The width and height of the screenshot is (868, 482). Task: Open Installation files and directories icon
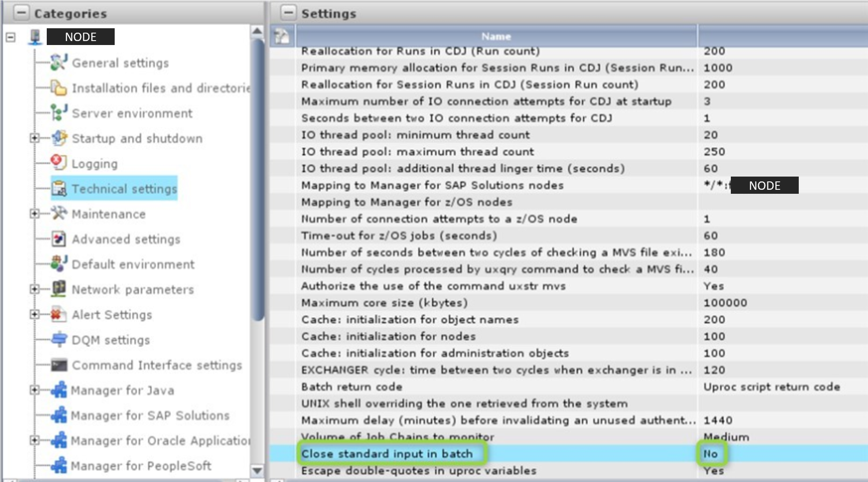58,88
